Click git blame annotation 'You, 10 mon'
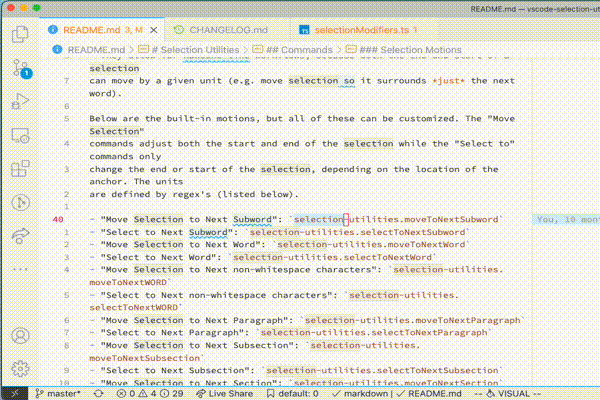 567,219
